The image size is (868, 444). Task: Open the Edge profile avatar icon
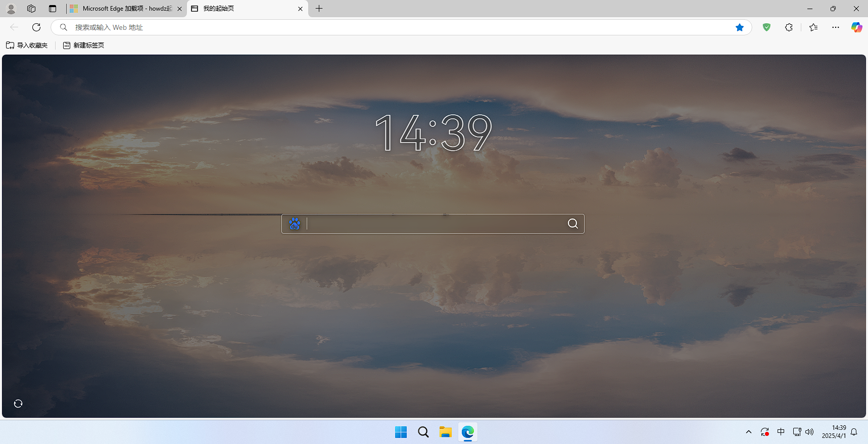11,9
